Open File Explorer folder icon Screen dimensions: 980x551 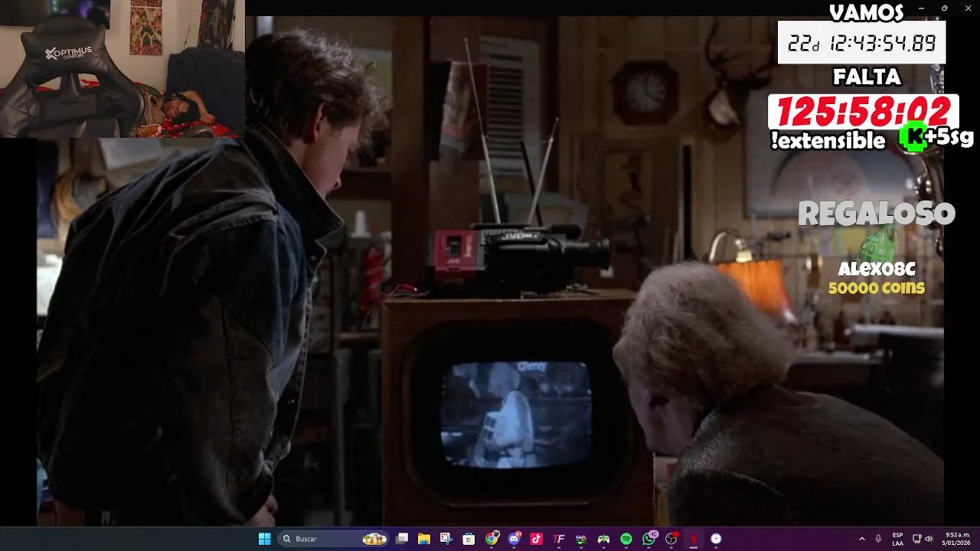coord(424,539)
